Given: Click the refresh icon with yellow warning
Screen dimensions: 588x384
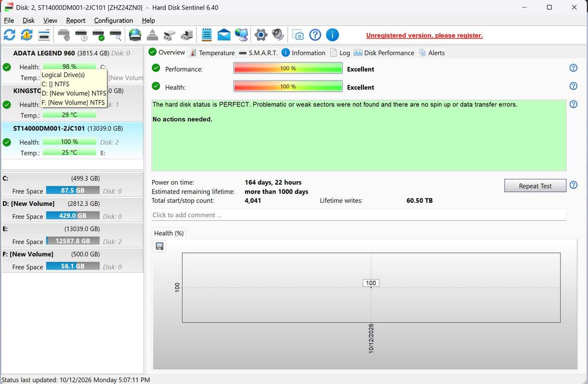Looking at the screenshot, I should click(26, 35).
